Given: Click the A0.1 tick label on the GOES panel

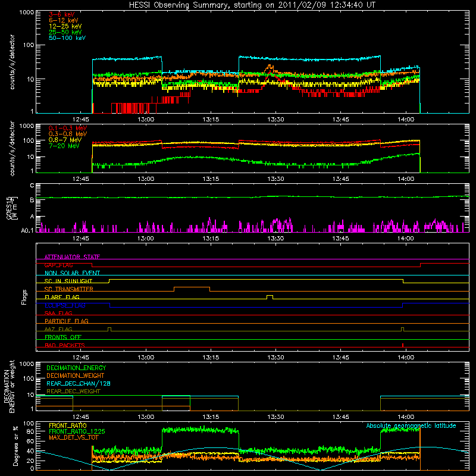Looking at the screenshot, I should point(27,230).
